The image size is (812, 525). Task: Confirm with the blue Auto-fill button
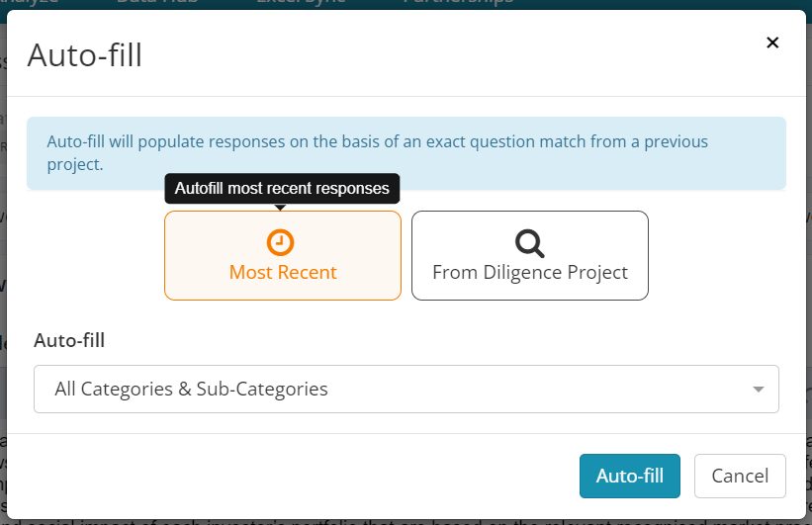pyautogui.click(x=630, y=476)
